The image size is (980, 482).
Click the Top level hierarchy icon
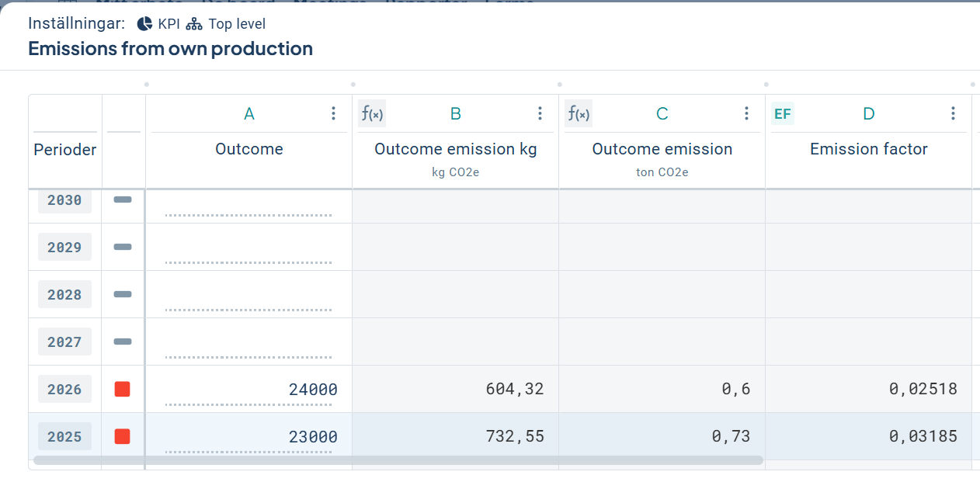194,24
